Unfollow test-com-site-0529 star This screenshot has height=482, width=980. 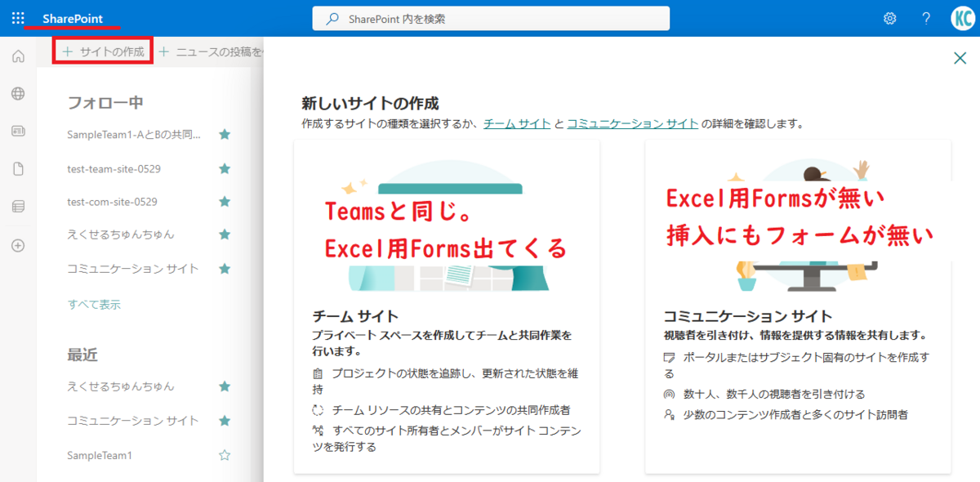225,201
